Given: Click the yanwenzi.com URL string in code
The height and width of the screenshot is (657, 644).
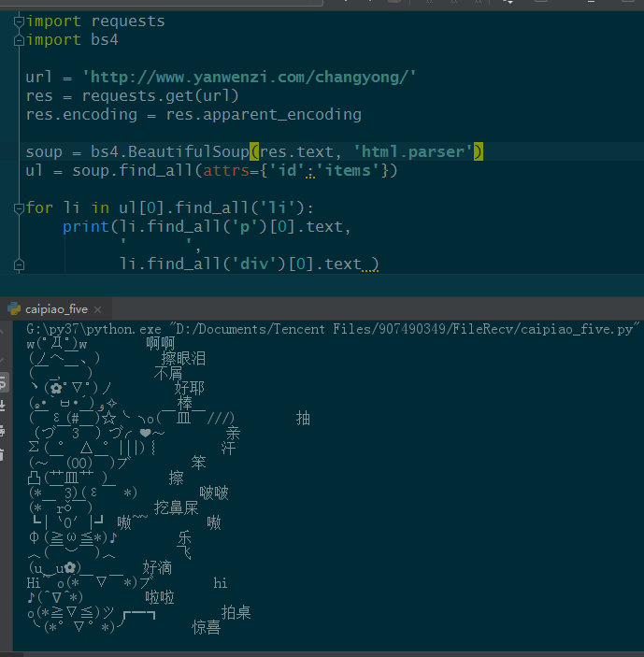Looking at the screenshot, I should [x=250, y=77].
